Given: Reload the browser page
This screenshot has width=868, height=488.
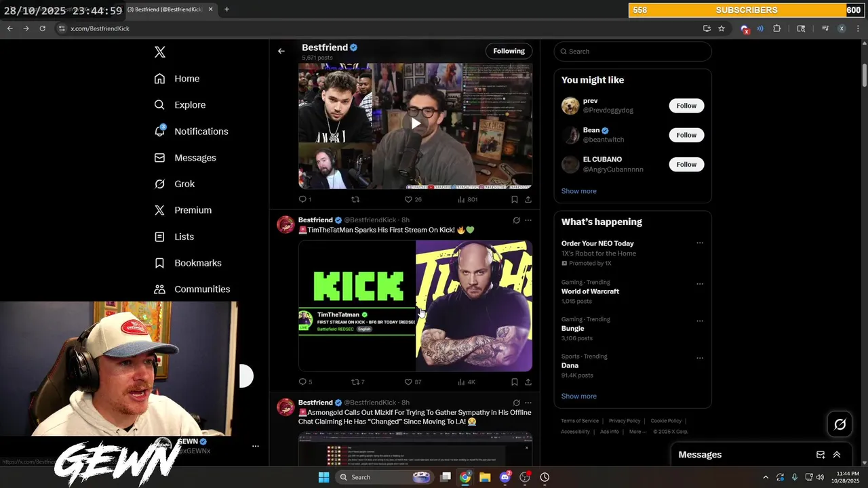Looking at the screenshot, I should [42, 28].
